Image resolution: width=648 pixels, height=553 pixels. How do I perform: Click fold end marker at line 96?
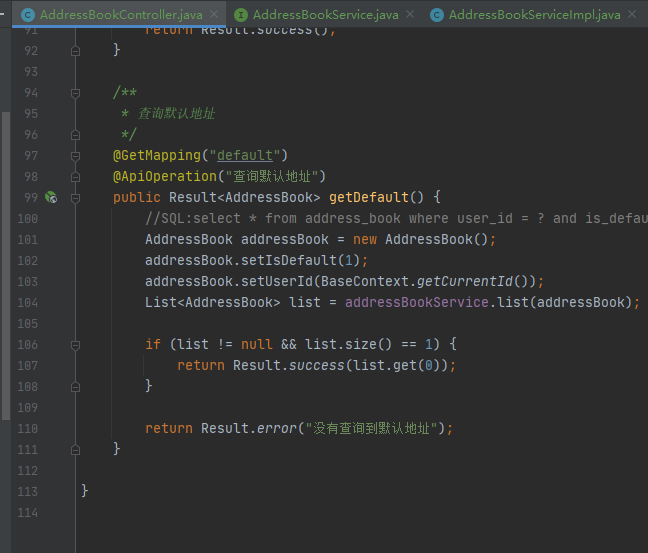click(x=75, y=135)
